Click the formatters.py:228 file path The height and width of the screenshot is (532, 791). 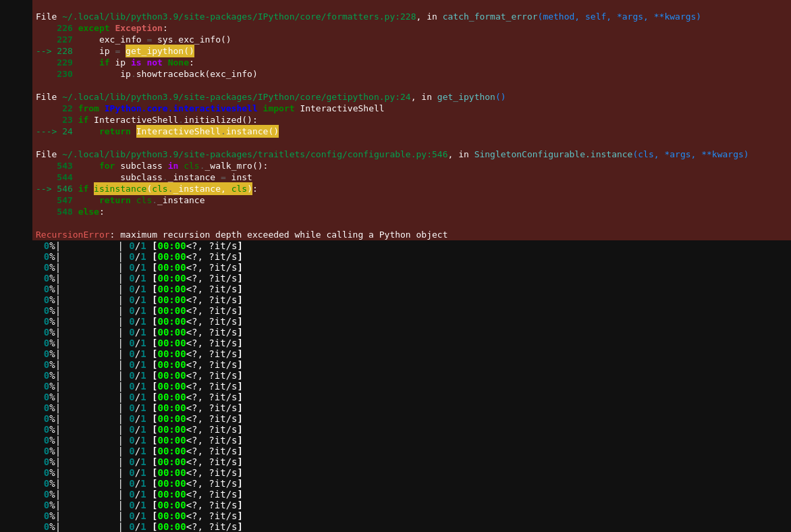coord(239,17)
